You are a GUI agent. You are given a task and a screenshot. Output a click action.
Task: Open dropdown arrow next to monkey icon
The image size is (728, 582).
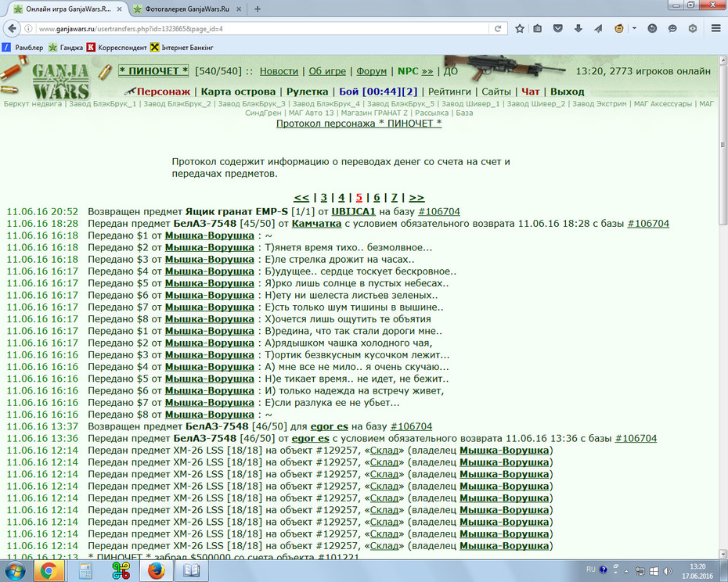pos(634,29)
